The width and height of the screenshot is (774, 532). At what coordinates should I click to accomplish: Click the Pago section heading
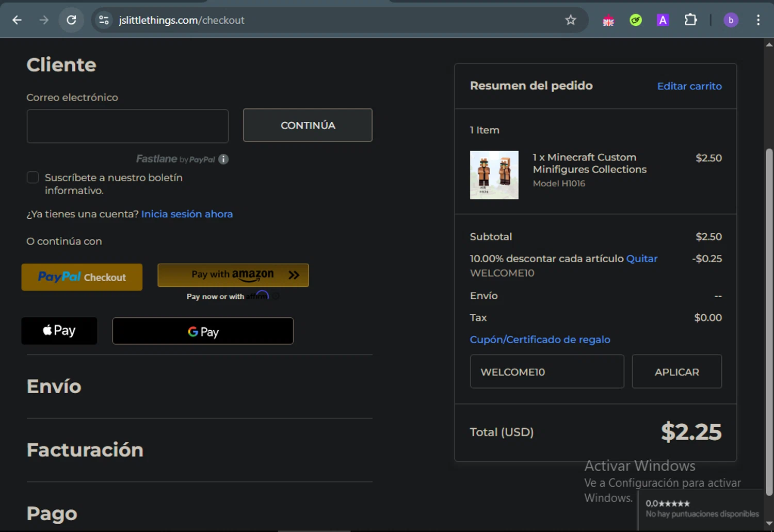tap(52, 513)
